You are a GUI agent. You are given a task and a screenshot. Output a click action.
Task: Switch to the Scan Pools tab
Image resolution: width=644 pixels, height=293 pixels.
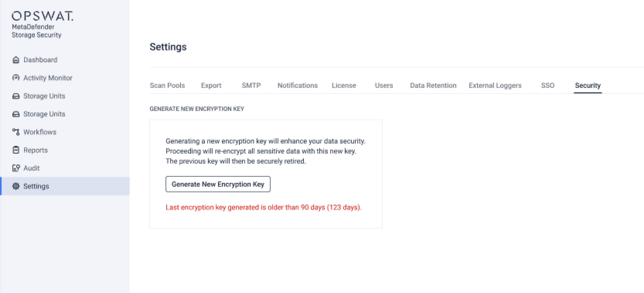click(167, 85)
